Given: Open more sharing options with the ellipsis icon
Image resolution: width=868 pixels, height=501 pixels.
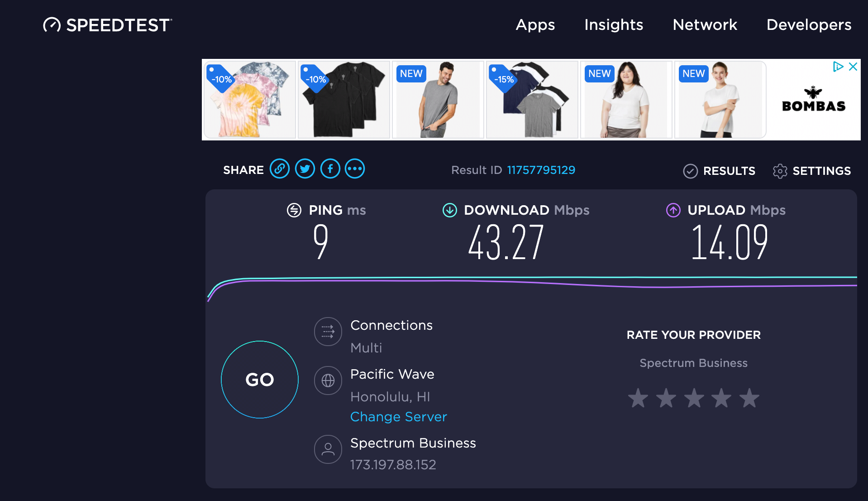Looking at the screenshot, I should (355, 169).
